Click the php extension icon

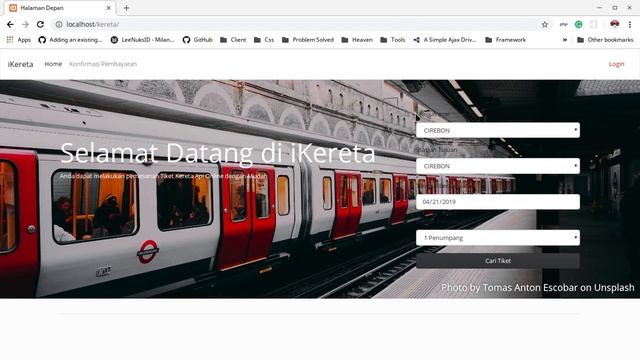(564, 24)
